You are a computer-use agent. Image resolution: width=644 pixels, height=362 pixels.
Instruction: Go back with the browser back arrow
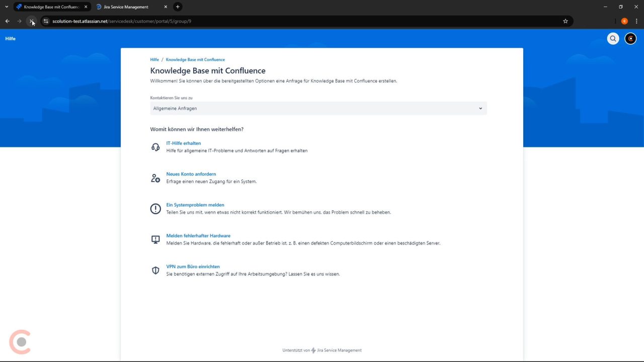tap(8, 21)
